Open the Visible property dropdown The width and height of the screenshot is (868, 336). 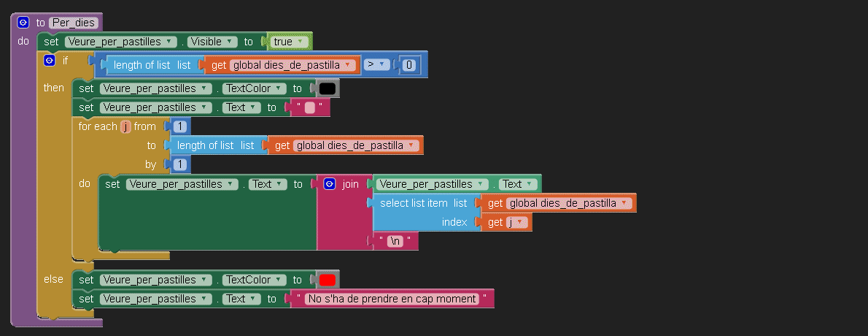click(212, 42)
